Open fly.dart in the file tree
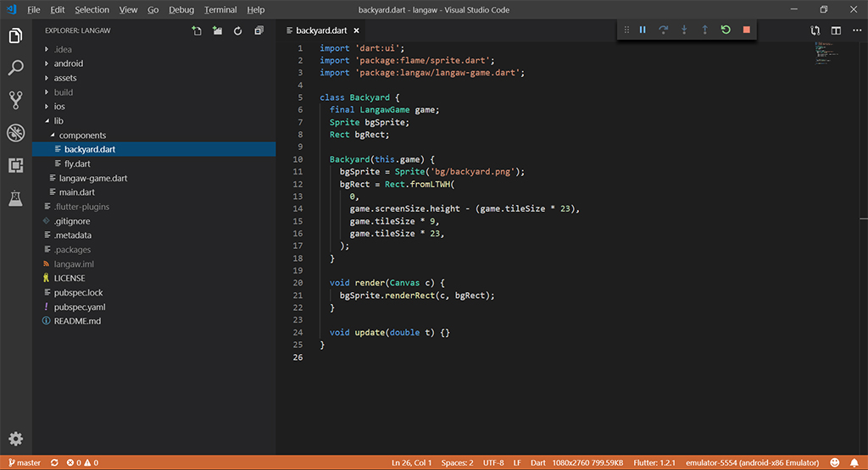The height and width of the screenshot is (470, 868). [x=76, y=163]
